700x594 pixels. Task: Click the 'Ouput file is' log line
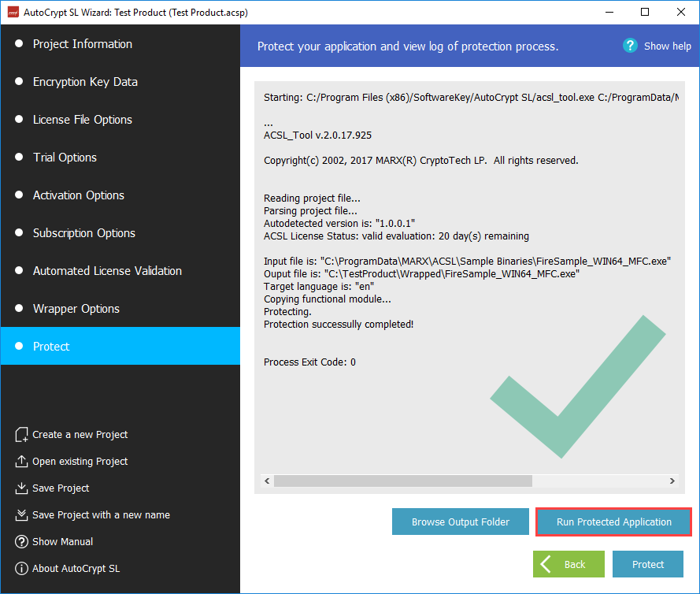click(421, 274)
